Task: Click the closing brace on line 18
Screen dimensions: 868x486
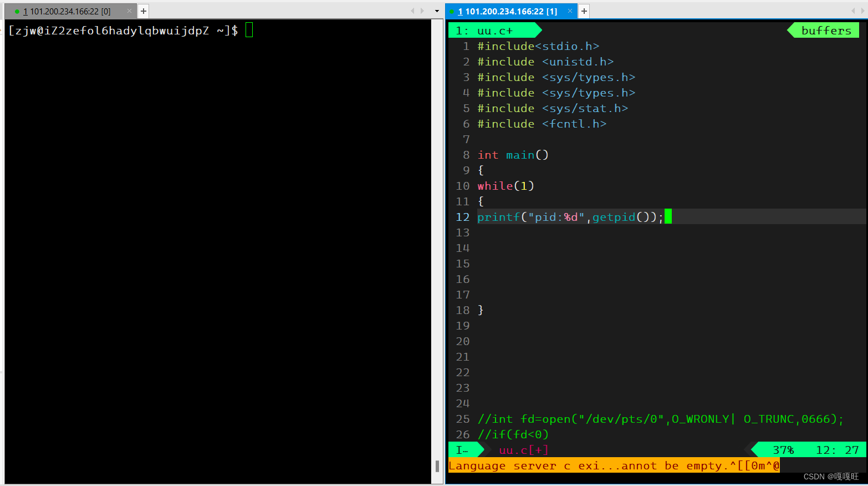Action: point(481,310)
